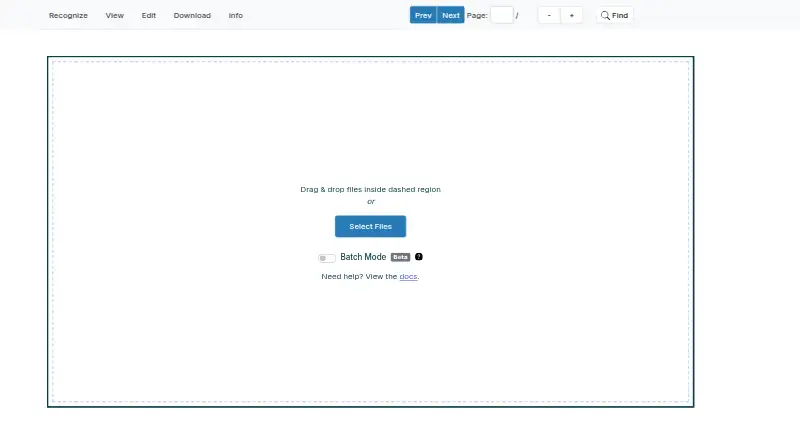Open the View menu
The width and height of the screenshot is (800, 440).
[115, 15]
